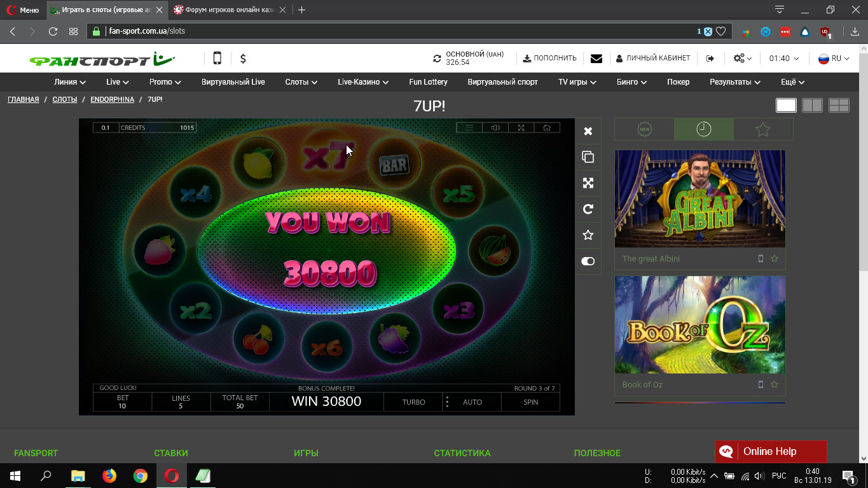Click the ПОПОЛНИТЬ deposit link
The image size is (868, 488).
click(549, 59)
